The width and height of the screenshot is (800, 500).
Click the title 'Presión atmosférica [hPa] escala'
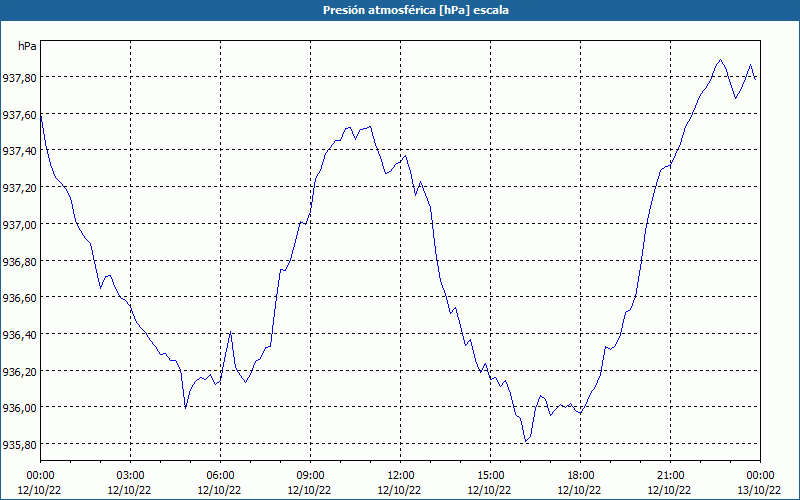[416, 10]
